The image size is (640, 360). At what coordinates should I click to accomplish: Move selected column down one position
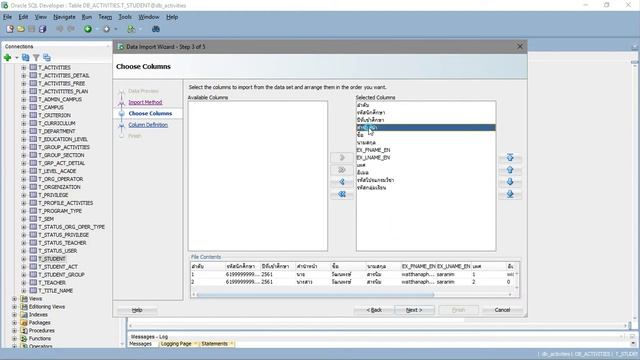(x=510, y=182)
